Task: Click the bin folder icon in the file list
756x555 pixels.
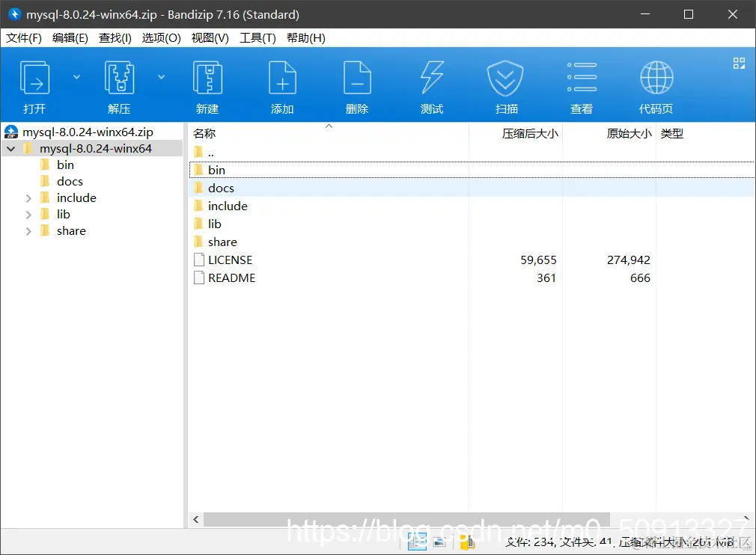Action: click(198, 170)
